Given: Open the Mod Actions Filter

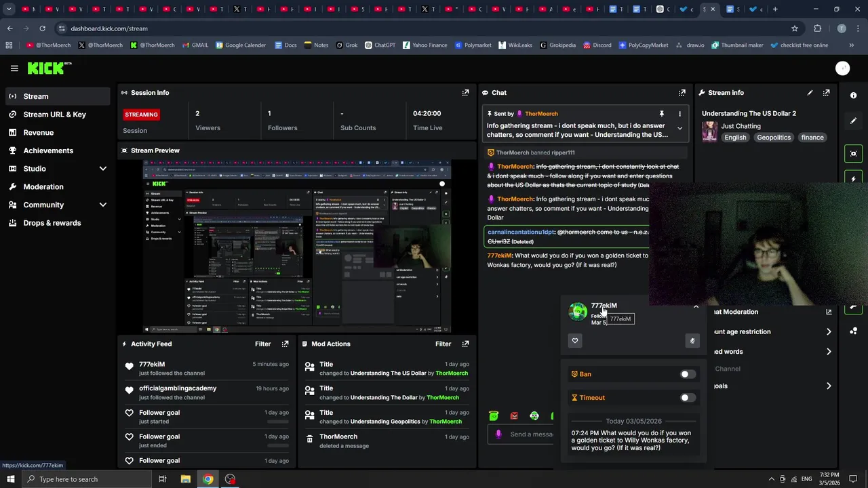Looking at the screenshot, I should [x=443, y=344].
